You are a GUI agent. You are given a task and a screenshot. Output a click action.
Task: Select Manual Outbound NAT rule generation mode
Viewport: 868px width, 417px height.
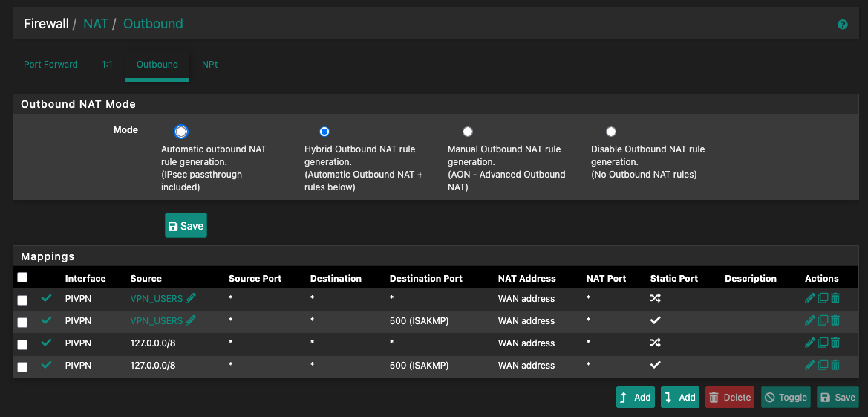coord(468,132)
